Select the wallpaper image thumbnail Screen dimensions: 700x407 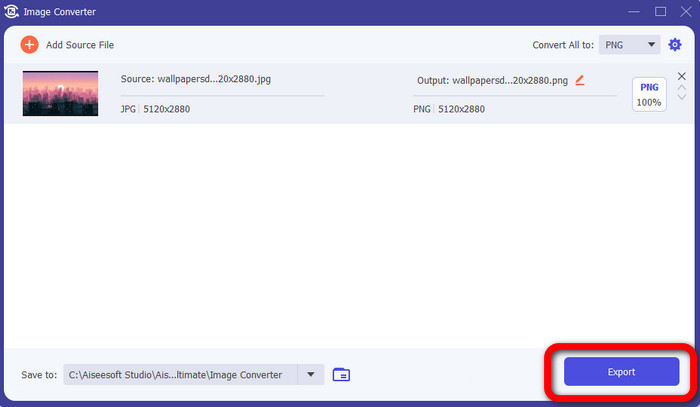60,93
